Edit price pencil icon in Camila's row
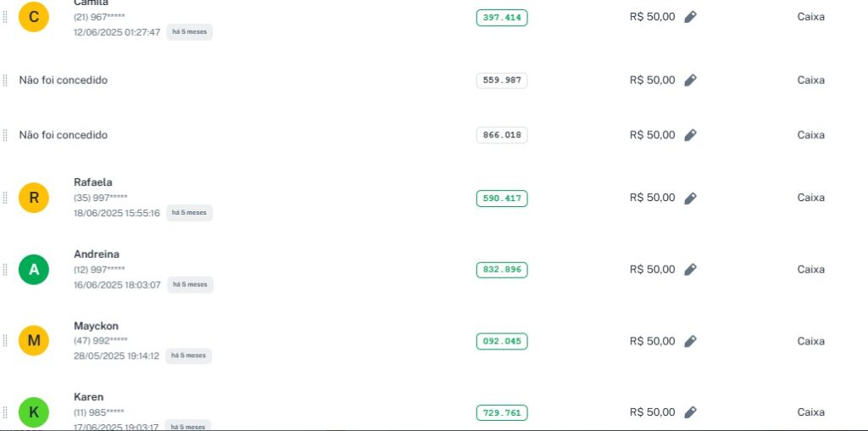Screen dimensions: 868x431 coord(690,17)
